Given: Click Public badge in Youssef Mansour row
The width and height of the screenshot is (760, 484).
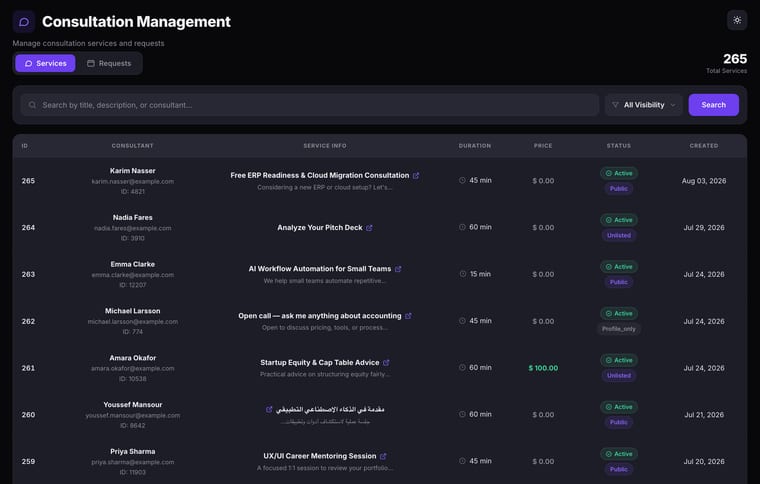Looking at the screenshot, I should click(619, 422).
